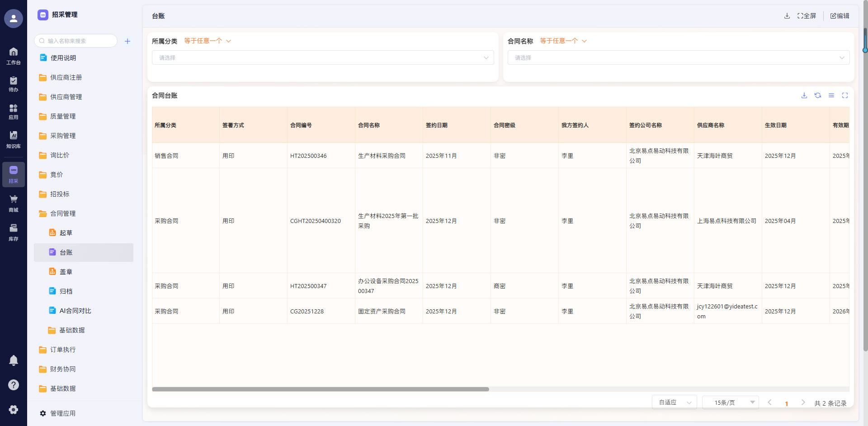Open the 待办 tasks icon
Image resolution: width=868 pixels, height=426 pixels.
(14, 84)
